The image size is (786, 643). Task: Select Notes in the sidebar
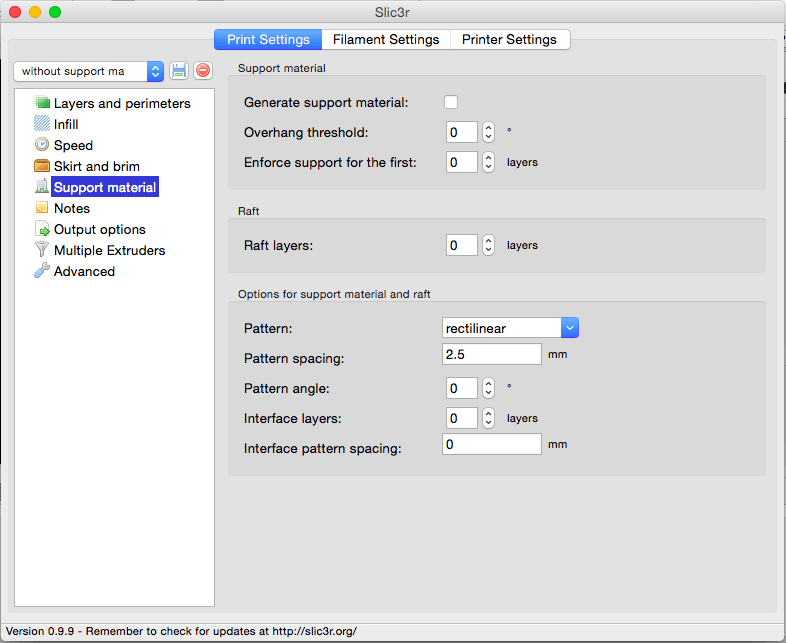[72, 208]
